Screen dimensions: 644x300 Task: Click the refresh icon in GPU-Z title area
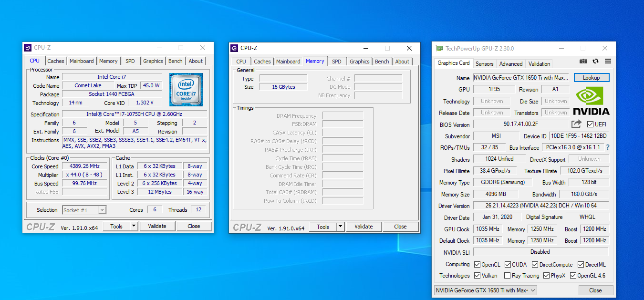[595, 61]
